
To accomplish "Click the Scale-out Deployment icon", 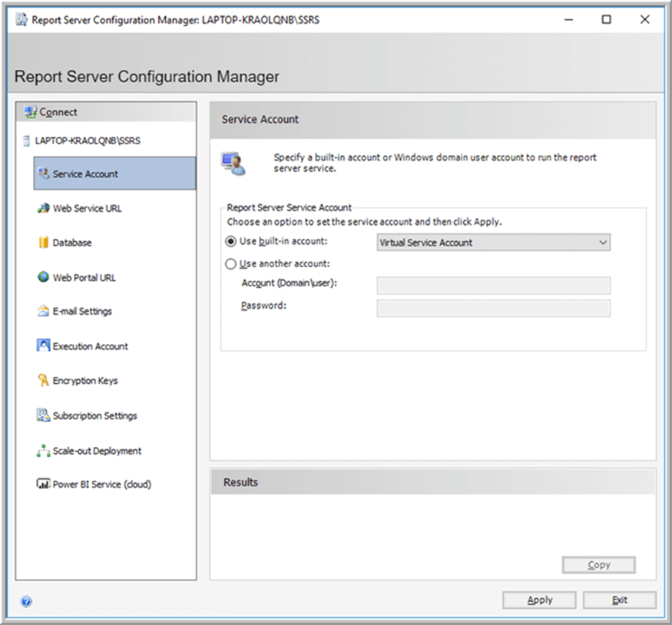I will pos(43,451).
